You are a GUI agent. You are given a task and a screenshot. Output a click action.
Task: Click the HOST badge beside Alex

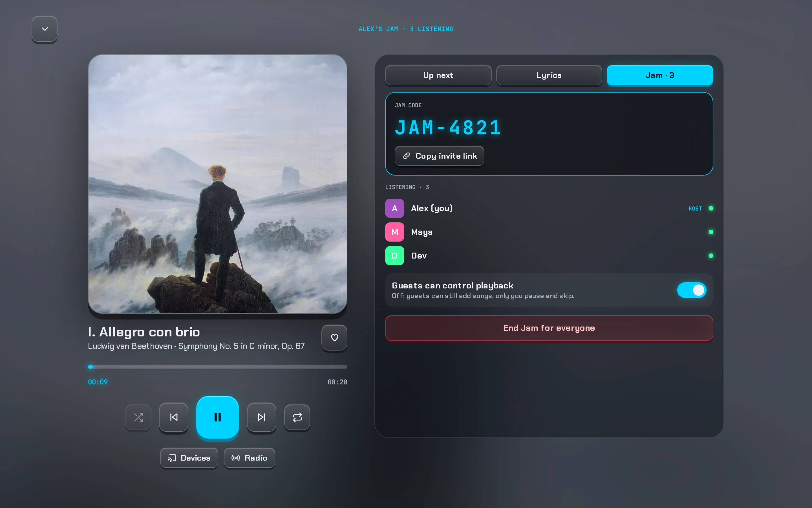pyautogui.click(x=695, y=209)
